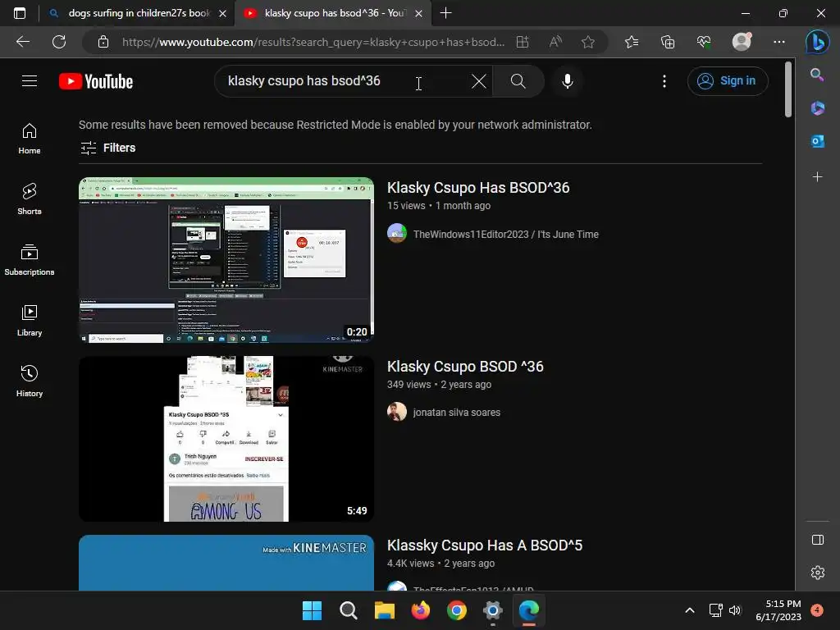
Task: Open Bing chat from the Edge sidebar
Action: (x=817, y=42)
